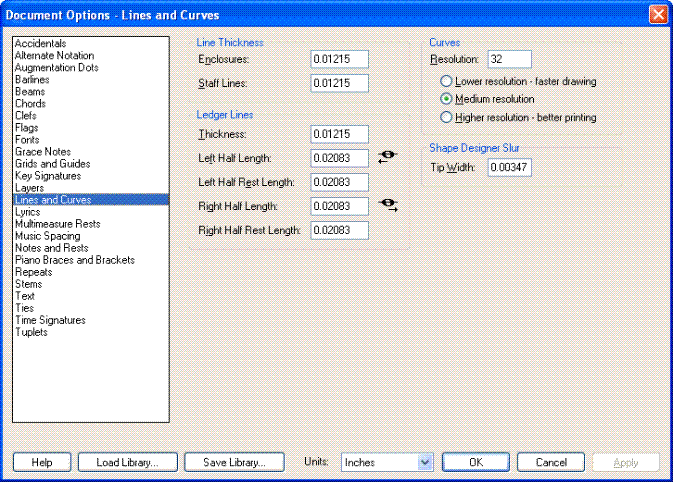Open the Units dropdown menu
The width and height of the screenshot is (673, 482).
click(424, 462)
